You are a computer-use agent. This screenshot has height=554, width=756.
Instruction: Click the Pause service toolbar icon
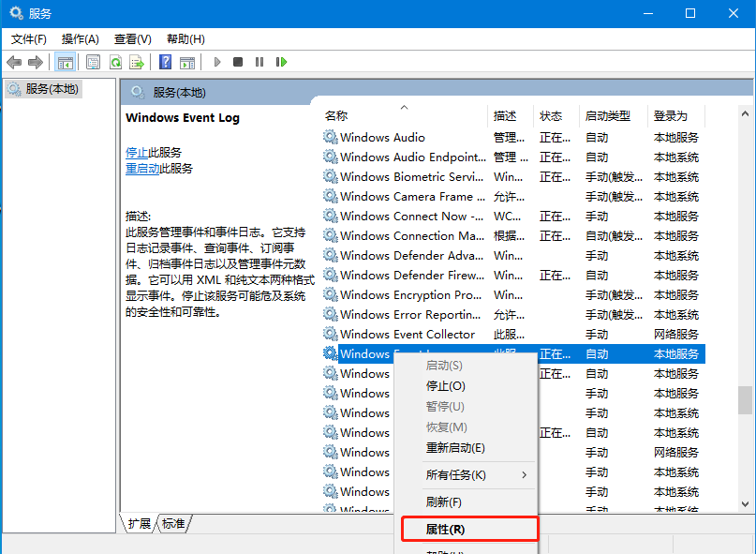click(259, 62)
